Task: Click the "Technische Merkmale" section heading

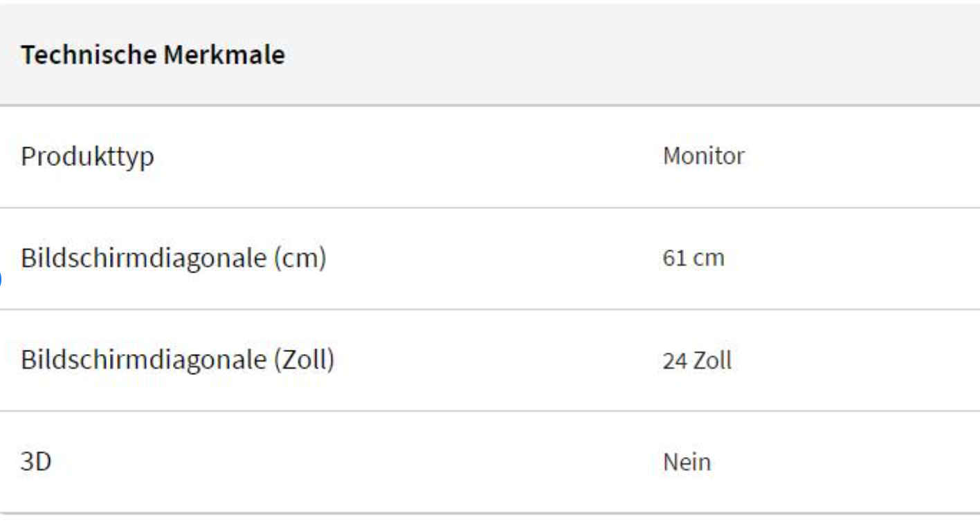Action: 152,56
